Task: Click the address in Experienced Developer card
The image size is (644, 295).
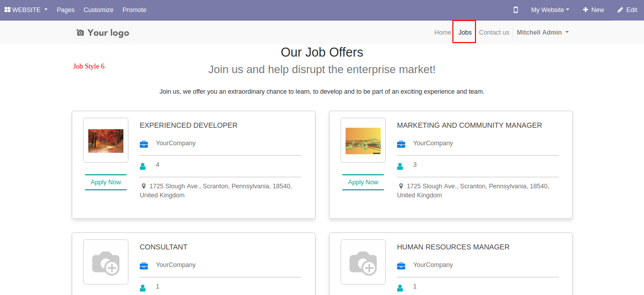Action: 216,191
